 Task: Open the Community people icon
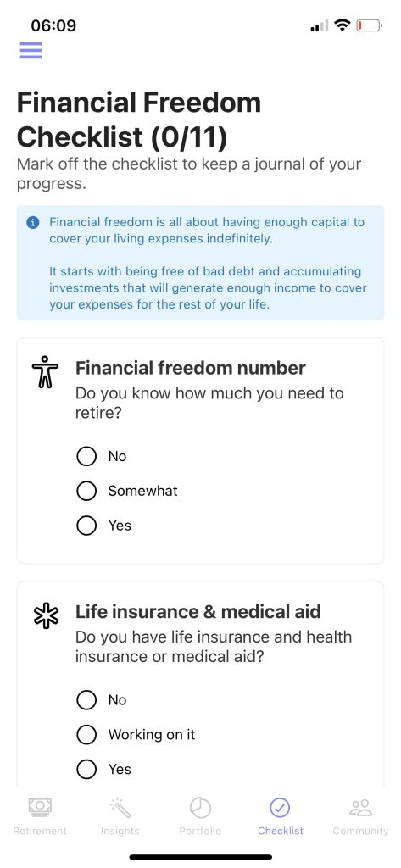(360, 807)
